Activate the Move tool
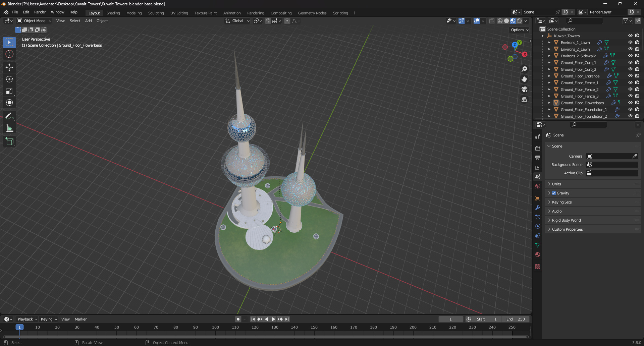The width and height of the screenshot is (644, 346). pos(9,67)
